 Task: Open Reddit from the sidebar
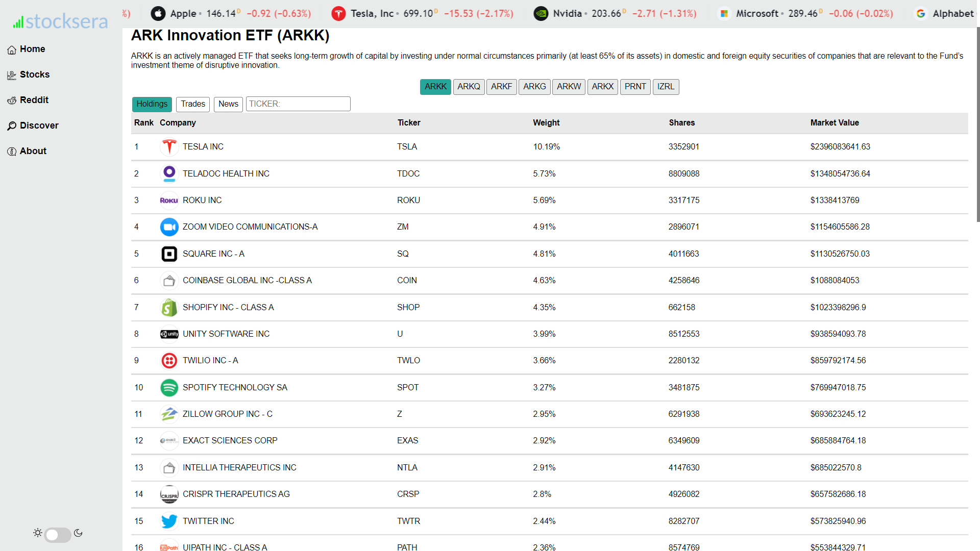pyautogui.click(x=34, y=100)
